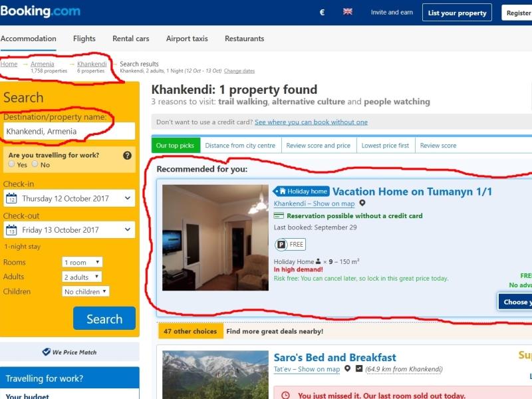Open the Children dropdown
The height and width of the screenshot is (399, 532).
[x=86, y=291]
